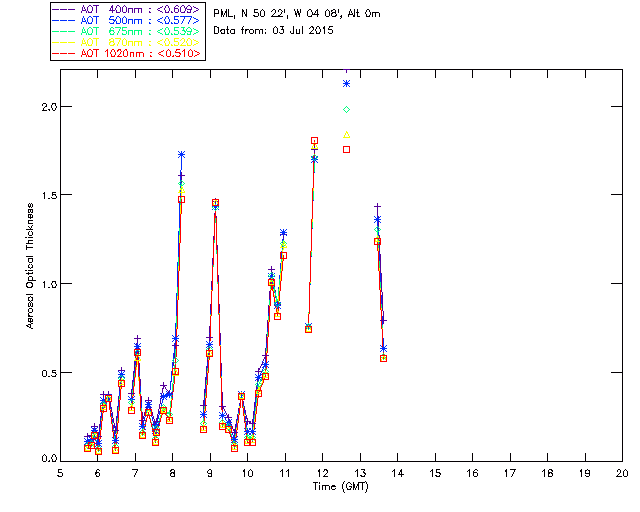Select the AOT 500nm legend entry

[128, 20]
